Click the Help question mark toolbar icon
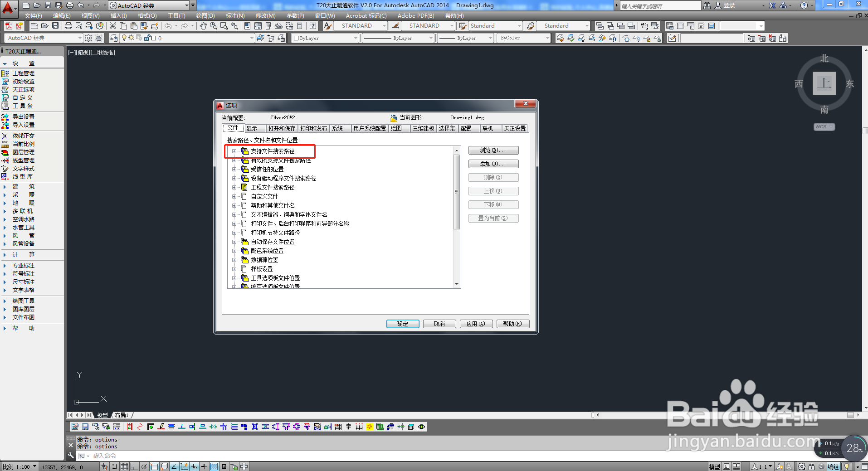This screenshot has width=868, height=471. (x=313, y=26)
